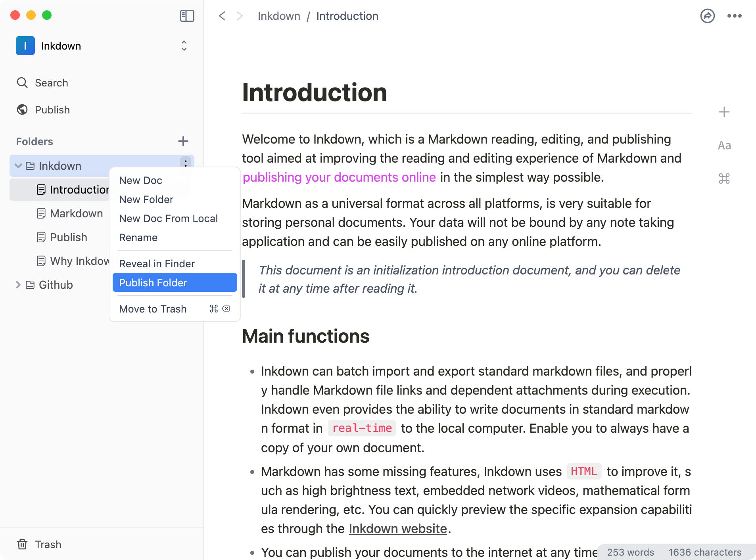756x560 pixels.
Task: Toggle the sidebar visibility
Action: tap(187, 16)
